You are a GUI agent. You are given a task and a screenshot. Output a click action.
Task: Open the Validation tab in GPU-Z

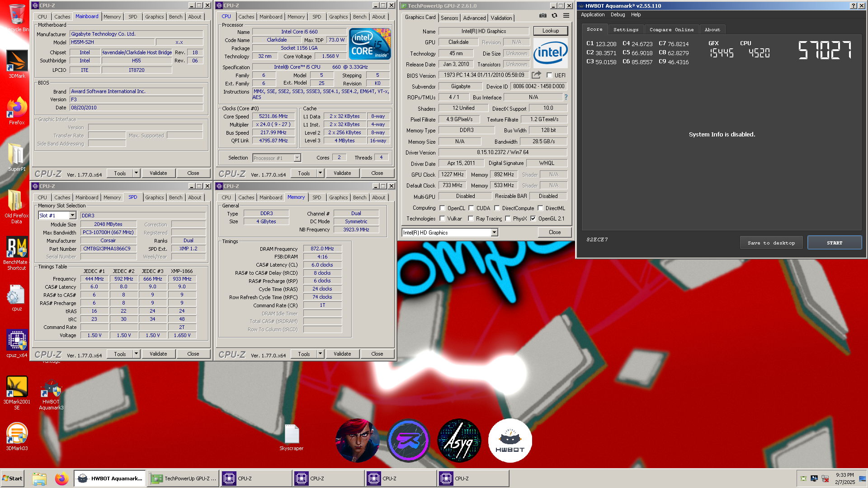click(x=501, y=18)
